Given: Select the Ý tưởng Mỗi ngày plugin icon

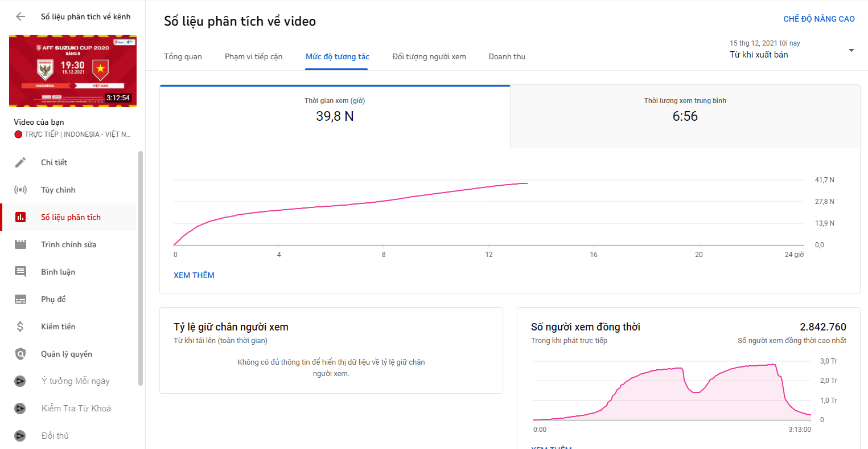Looking at the screenshot, I should [21, 381].
